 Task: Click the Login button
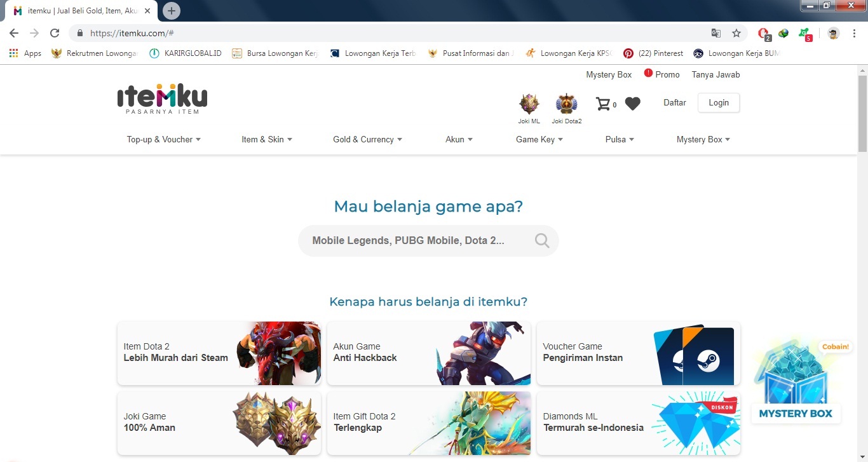719,103
